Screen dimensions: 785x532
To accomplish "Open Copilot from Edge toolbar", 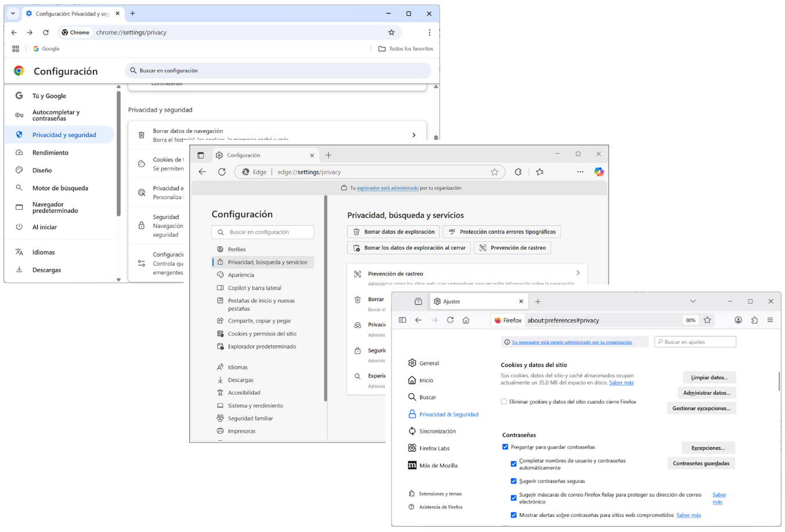I will [x=599, y=171].
